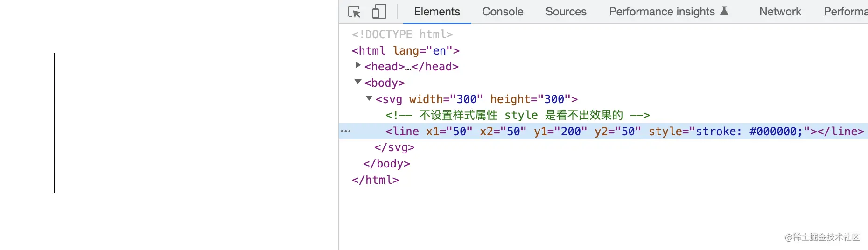Viewport: 868px width, 250px height.
Task: Select the Chinese style comment node
Action: point(517,115)
